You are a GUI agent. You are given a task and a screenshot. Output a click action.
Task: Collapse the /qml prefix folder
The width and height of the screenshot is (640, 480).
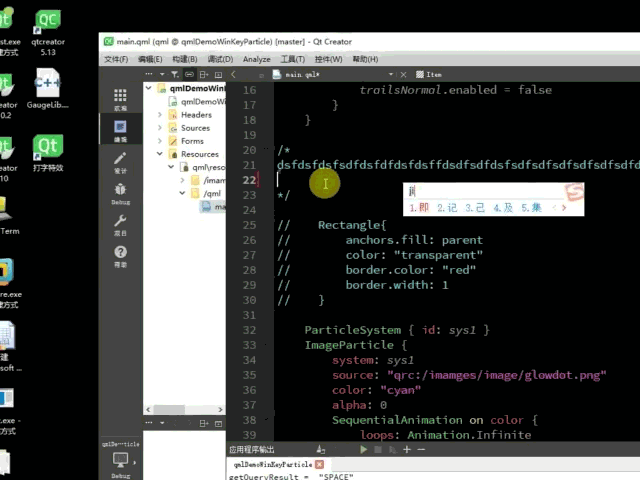tap(182, 193)
